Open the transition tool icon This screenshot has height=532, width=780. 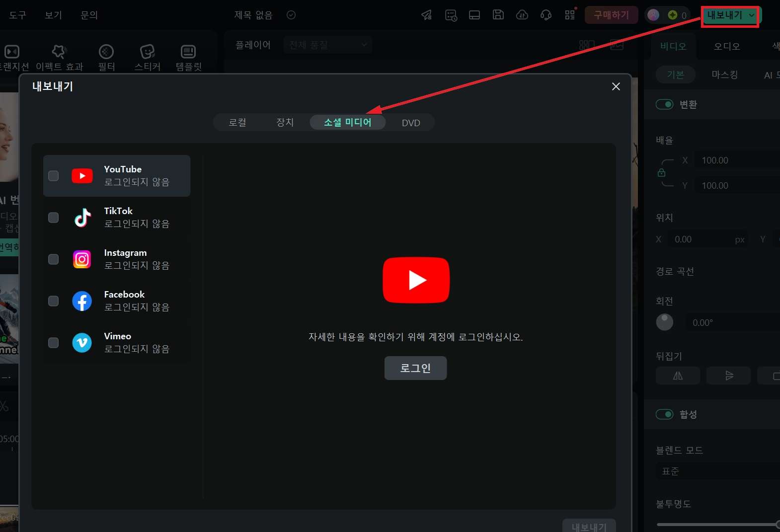click(x=12, y=52)
